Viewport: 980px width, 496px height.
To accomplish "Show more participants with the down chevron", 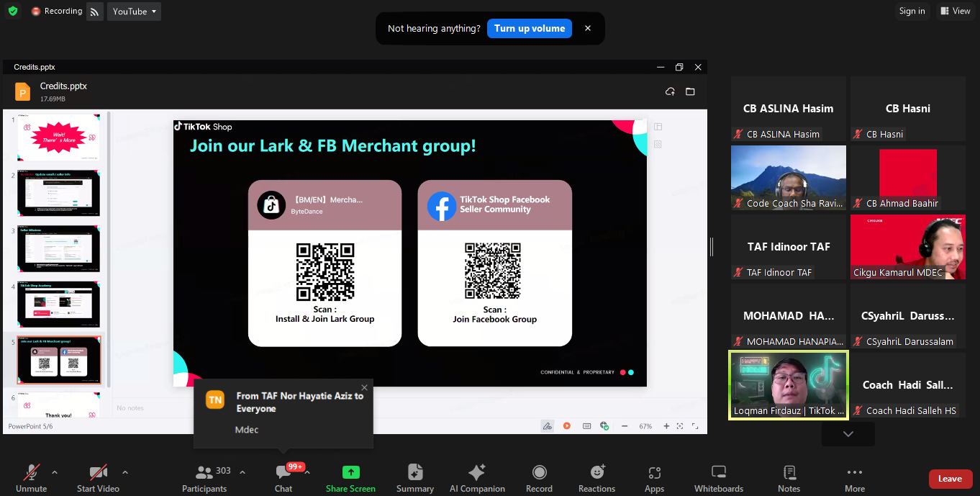I will pos(848,434).
